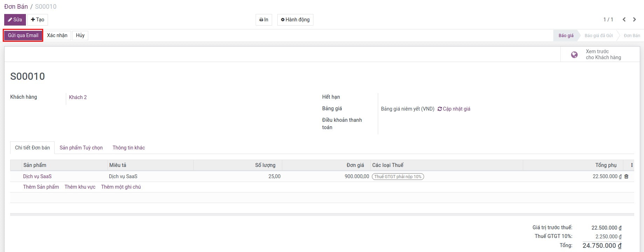Navigate to Đơn Bán breadcrumb
This screenshot has height=252, width=644.
click(x=16, y=7)
